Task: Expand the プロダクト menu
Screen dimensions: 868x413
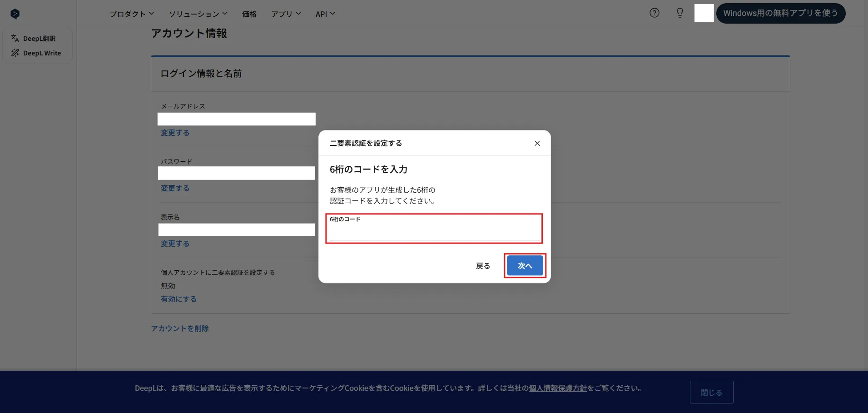Action: point(132,14)
